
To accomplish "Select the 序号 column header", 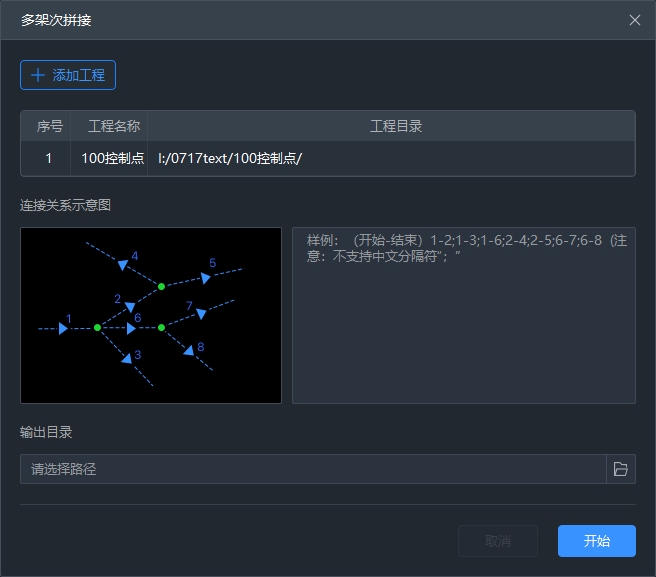I will (50, 126).
